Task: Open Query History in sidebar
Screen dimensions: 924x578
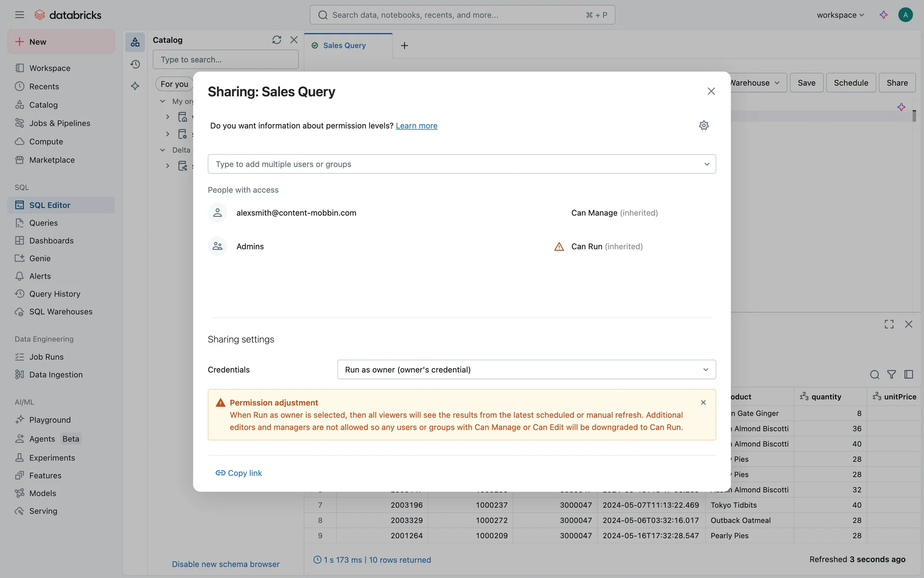Action: 54,294
